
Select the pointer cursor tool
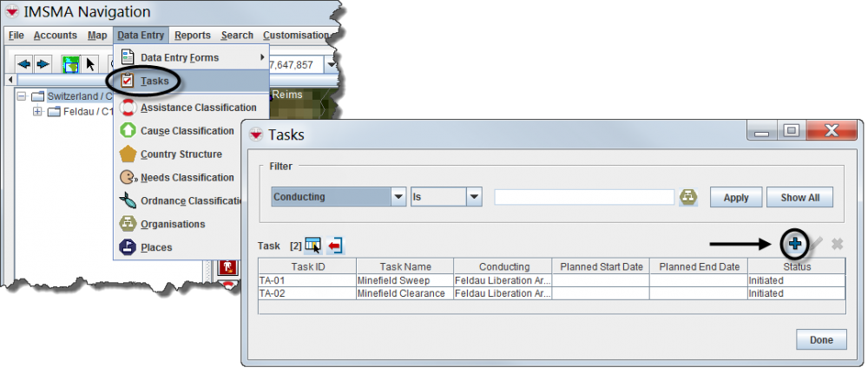pos(90,64)
